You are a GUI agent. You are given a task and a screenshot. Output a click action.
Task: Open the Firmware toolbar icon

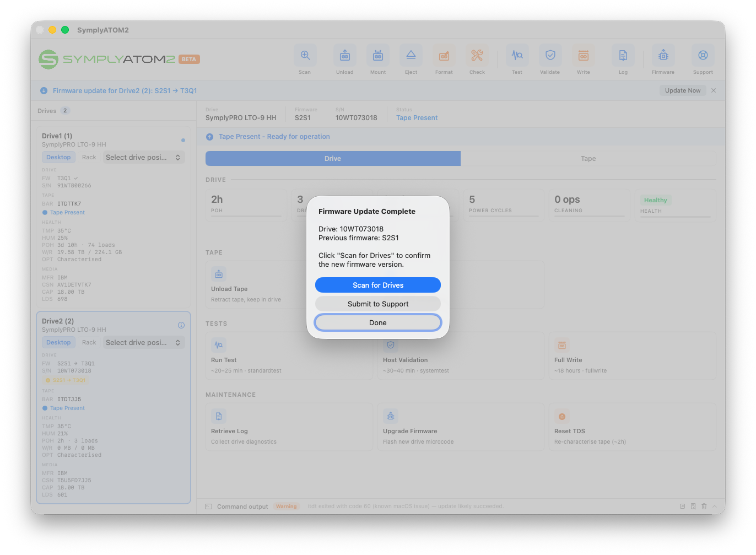(663, 56)
